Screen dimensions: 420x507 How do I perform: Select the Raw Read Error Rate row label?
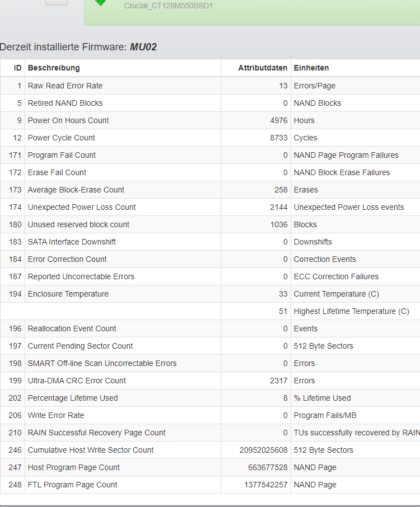click(x=65, y=86)
